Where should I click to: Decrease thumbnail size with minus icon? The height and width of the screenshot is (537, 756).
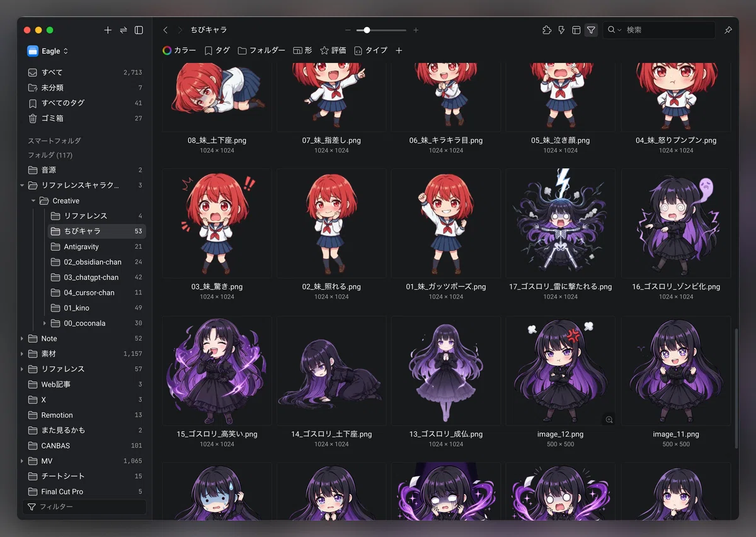tap(348, 30)
